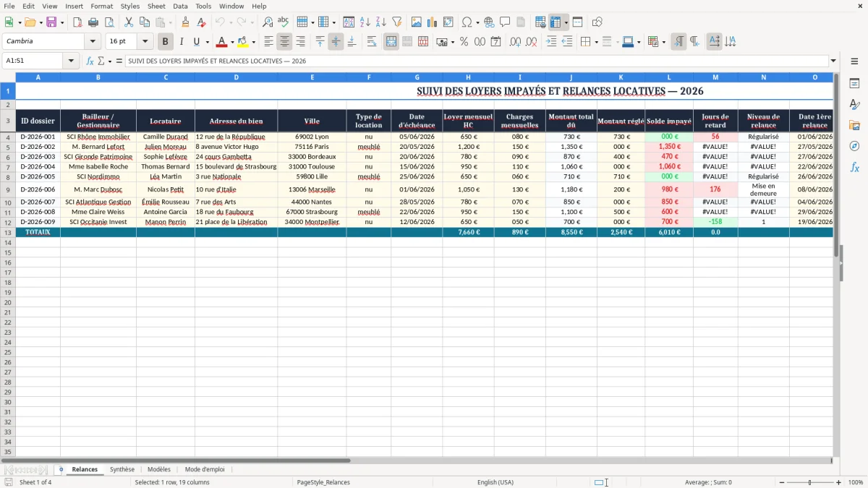Click column header H
The height and width of the screenshot is (488, 868).
point(468,77)
